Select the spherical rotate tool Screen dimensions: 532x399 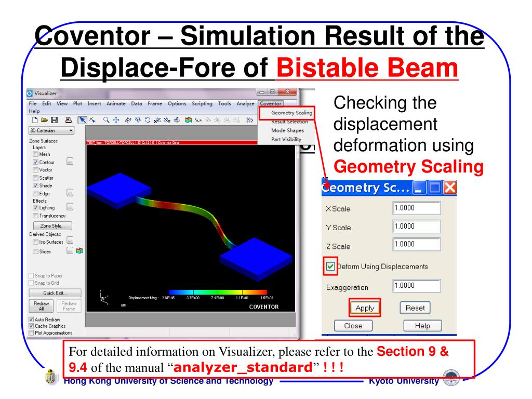pos(128,120)
